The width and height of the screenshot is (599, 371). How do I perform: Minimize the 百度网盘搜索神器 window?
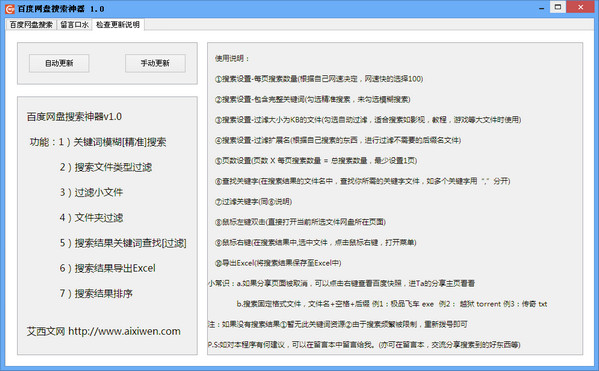541,8
